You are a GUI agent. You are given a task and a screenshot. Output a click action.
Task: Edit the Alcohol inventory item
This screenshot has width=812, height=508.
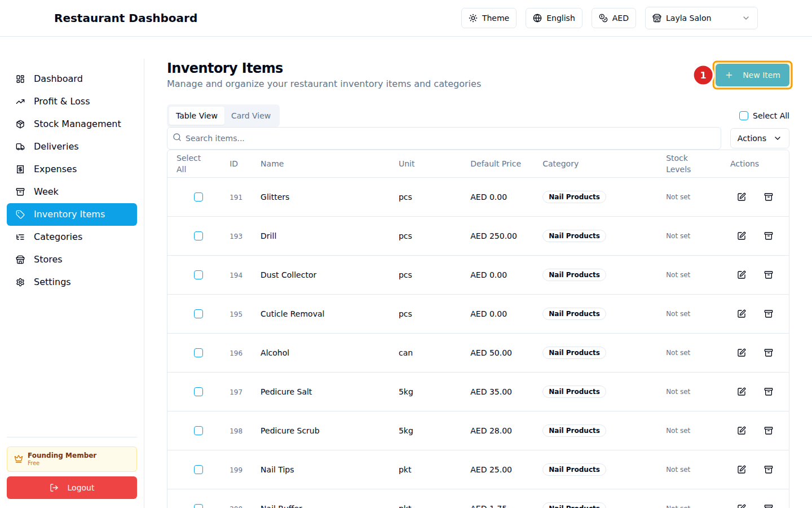coord(742,353)
